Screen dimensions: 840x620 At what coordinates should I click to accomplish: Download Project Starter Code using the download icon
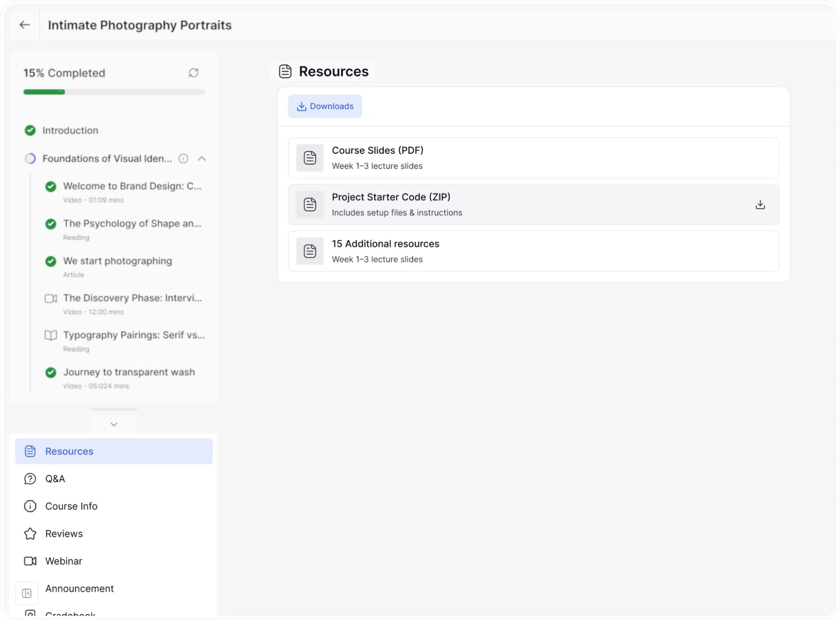coord(760,205)
